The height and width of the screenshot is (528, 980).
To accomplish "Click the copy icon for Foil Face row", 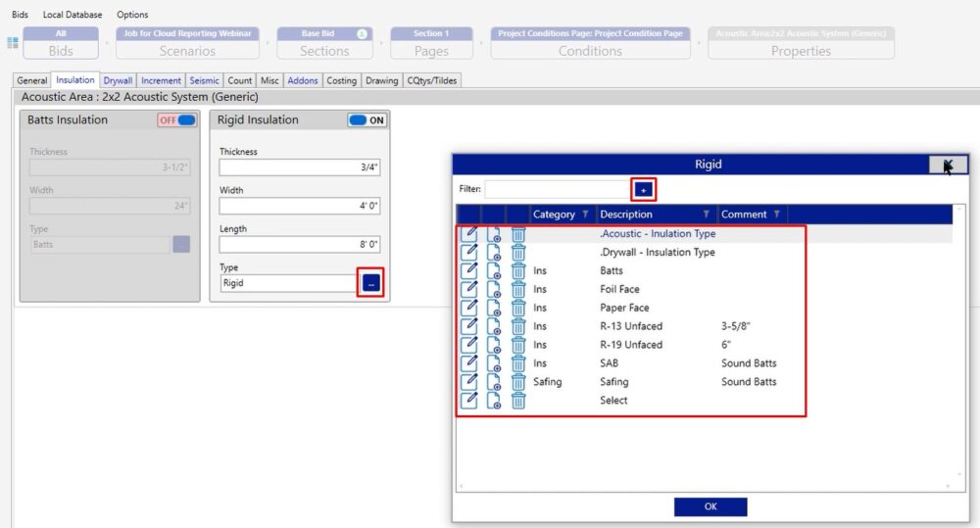I will click(494, 290).
